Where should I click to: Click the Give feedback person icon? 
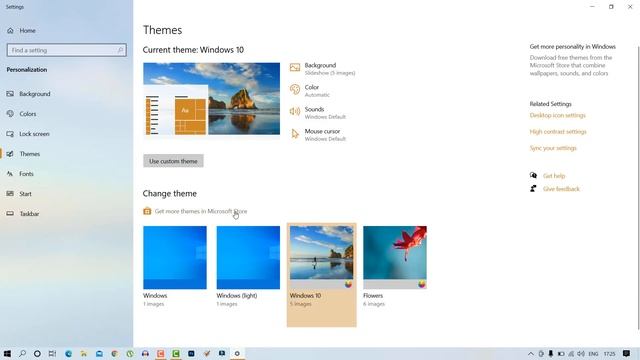tap(533, 189)
